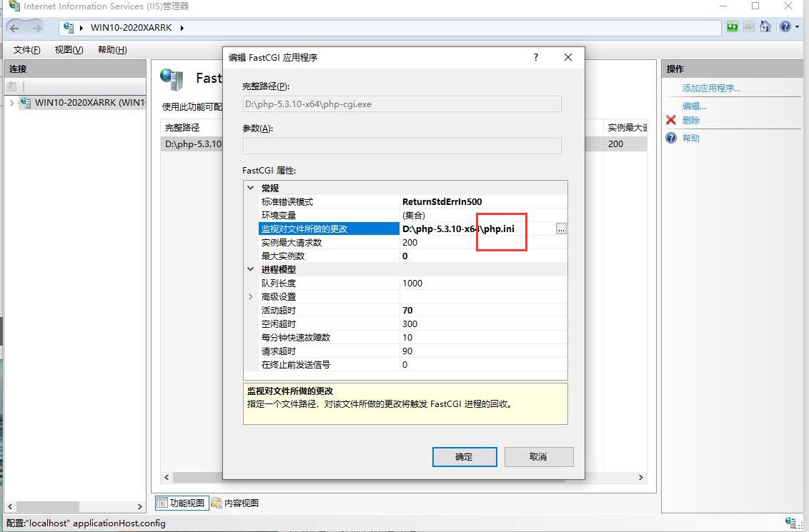Click server icon in address bar
809x532 pixels.
pyautogui.click(x=69, y=28)
